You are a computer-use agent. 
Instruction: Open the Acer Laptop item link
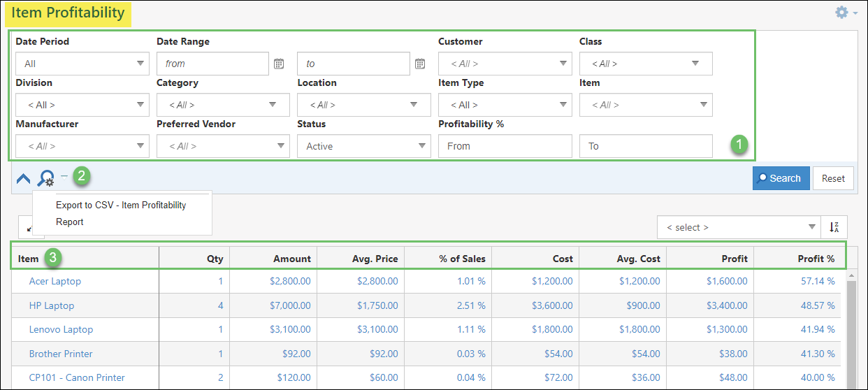pos(55,281)
